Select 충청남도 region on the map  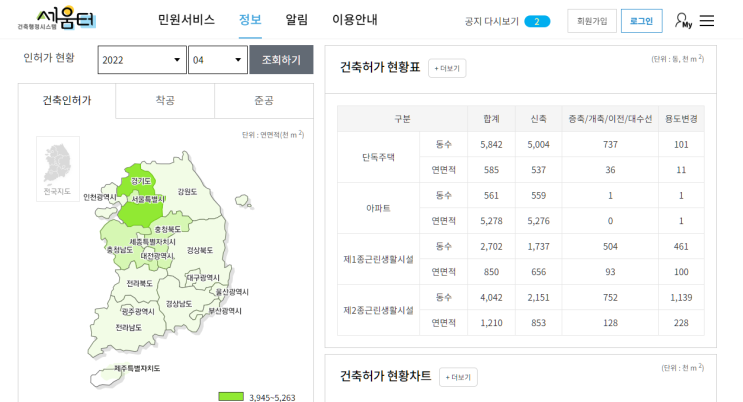(x=119, y=250)
